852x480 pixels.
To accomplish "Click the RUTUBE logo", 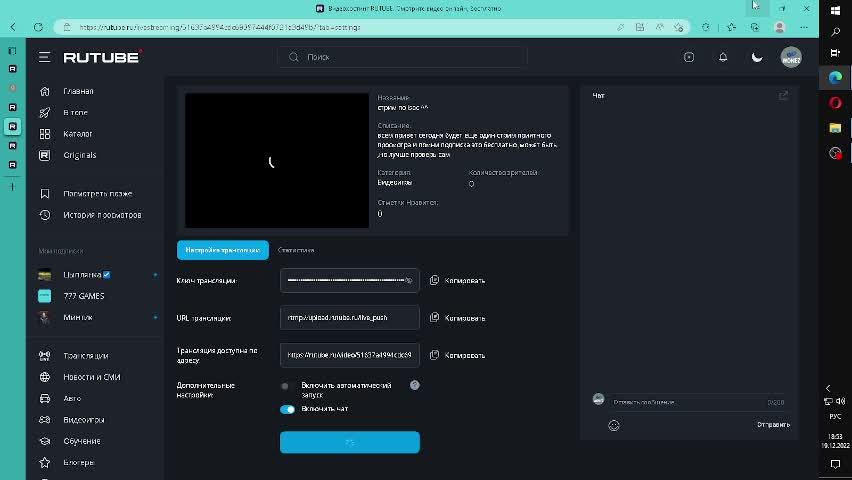I will pyautogui.click(x=103, y=57).
